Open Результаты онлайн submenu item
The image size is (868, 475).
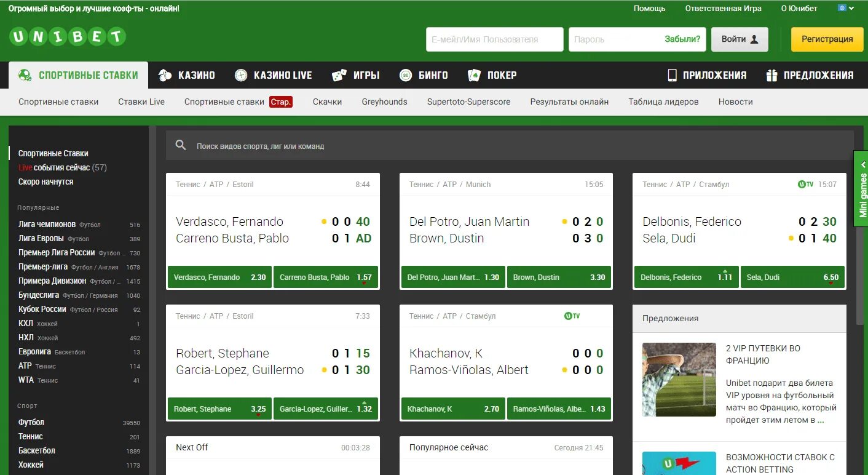tap(569, 102)
